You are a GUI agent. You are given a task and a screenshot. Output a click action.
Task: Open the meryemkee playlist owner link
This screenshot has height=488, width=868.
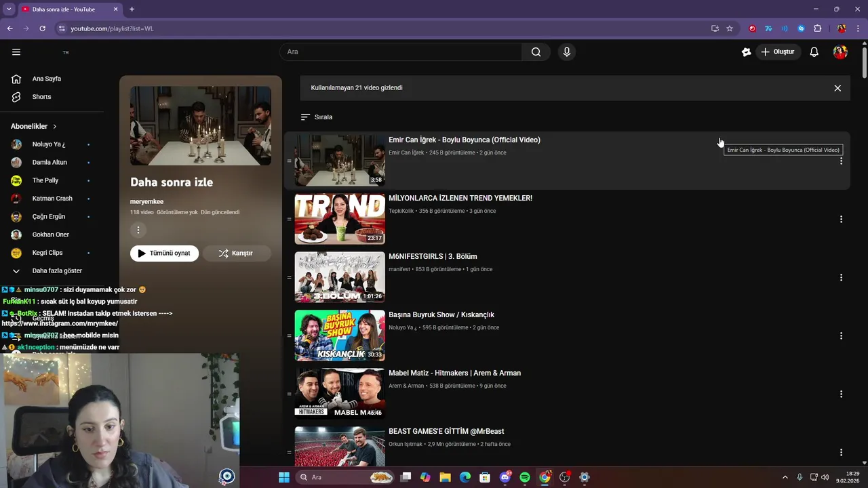click(x=146, y=201)
